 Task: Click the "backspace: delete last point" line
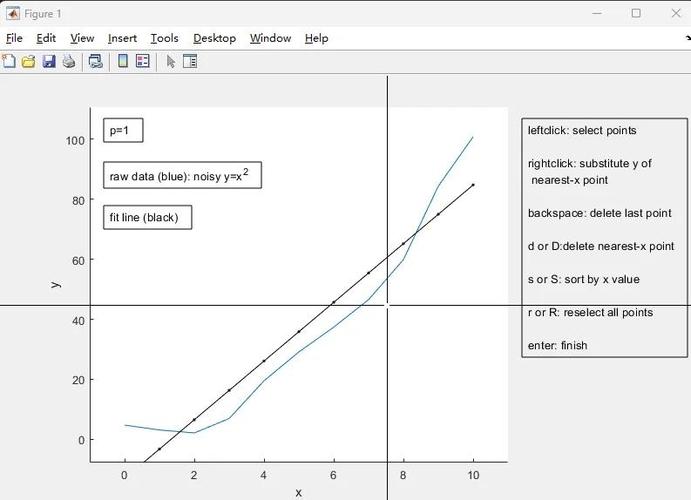pyautogui.click(x=600, y=213)
